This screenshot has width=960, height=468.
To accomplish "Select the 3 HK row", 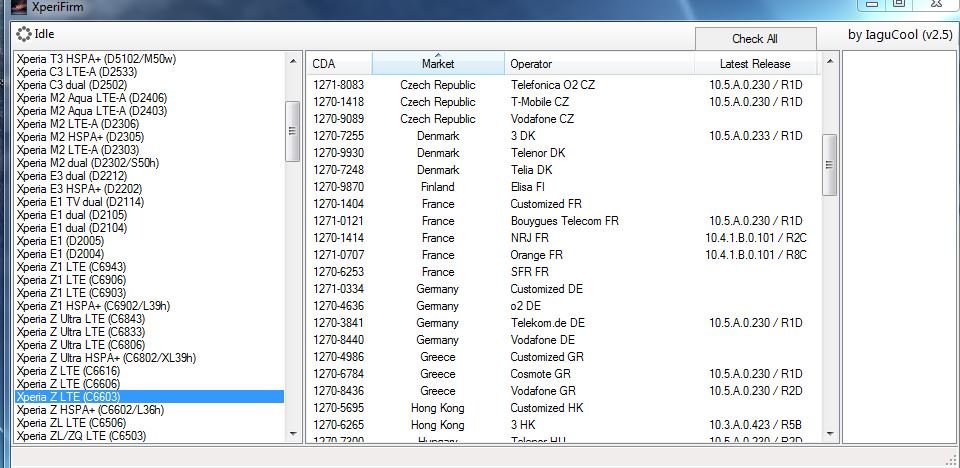I will click(563, 425).
